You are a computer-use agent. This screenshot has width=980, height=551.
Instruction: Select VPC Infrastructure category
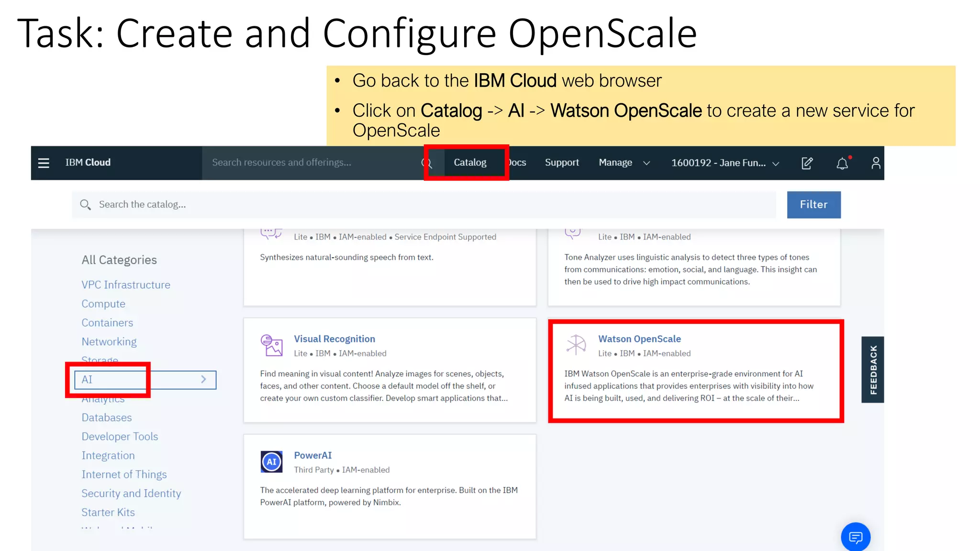(126, 285)
